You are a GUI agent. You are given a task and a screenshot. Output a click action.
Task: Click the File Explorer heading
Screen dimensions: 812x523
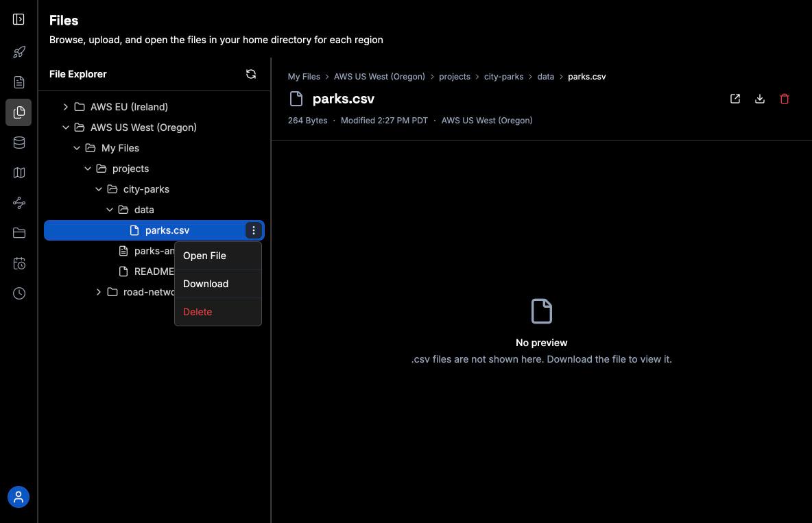[78, 74]
